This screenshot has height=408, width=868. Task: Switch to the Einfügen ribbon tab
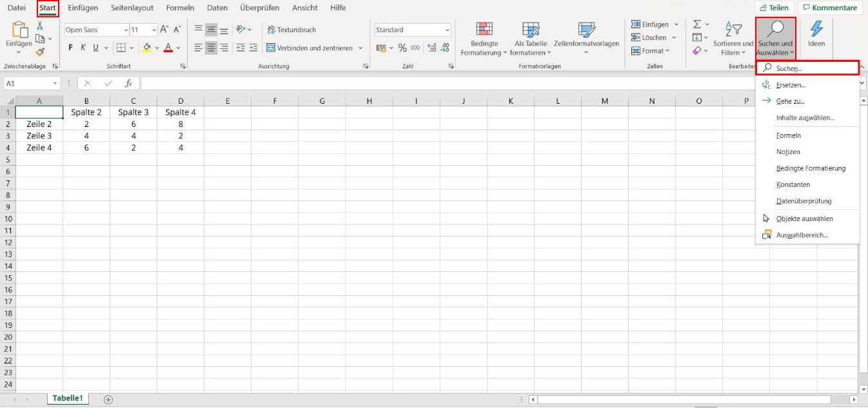pyautogui.click(x=83, y=8)
